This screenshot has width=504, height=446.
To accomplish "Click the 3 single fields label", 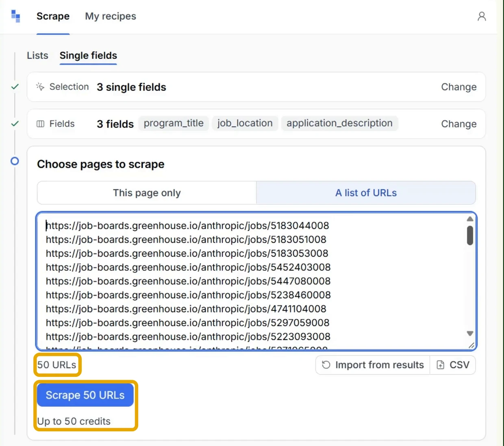I will pyautogui.click(x=131, y=87).
